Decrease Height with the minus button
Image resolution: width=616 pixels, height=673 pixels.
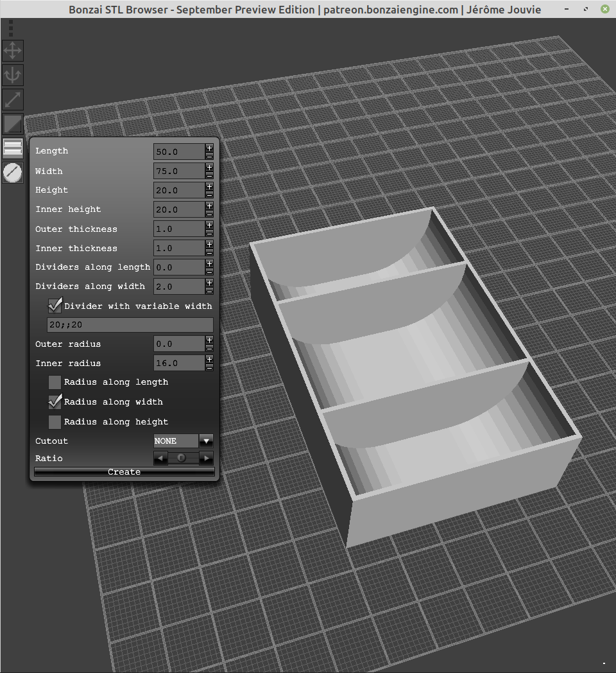[x=209, y=195]
